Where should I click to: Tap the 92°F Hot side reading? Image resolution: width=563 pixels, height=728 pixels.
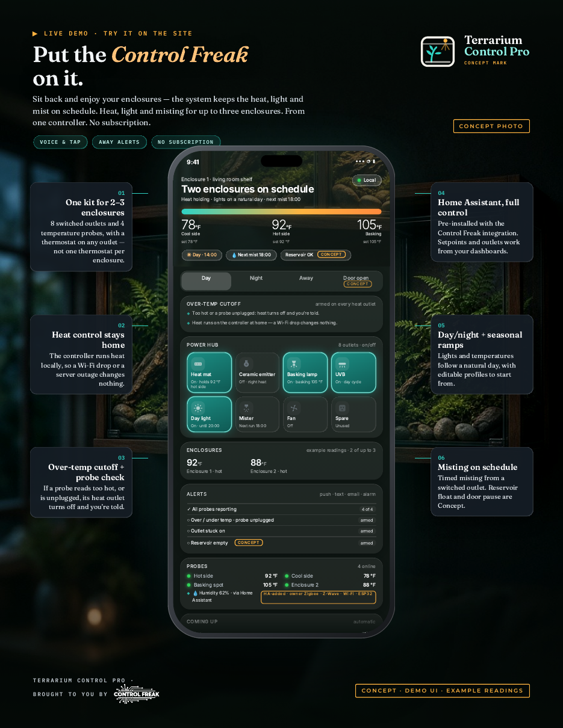click(x=281, y=231)
